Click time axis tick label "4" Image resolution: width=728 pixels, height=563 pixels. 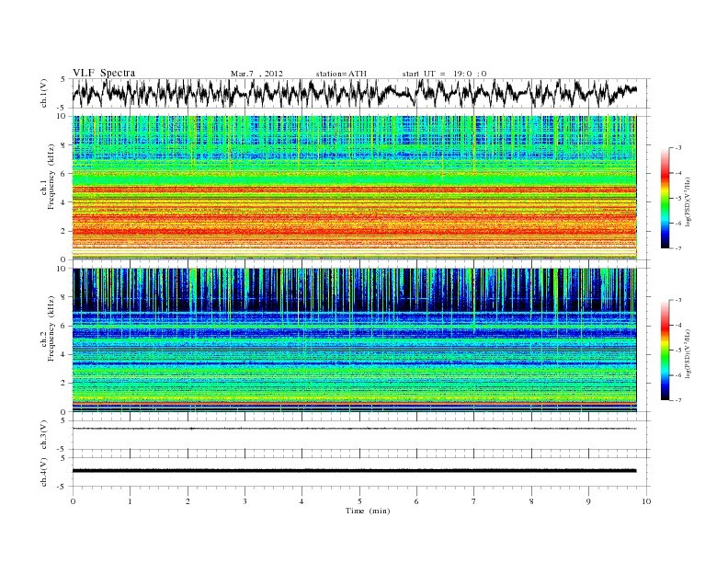coord(301,501)
